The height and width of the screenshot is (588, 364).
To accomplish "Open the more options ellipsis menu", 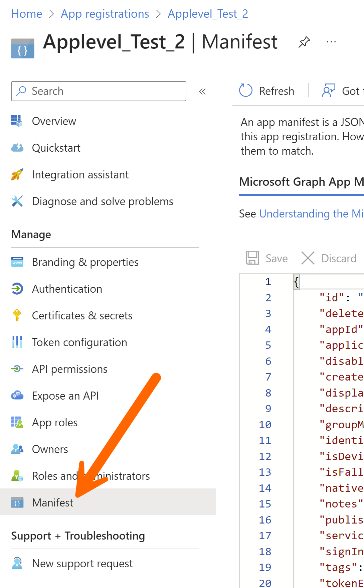I will (331, 42).
